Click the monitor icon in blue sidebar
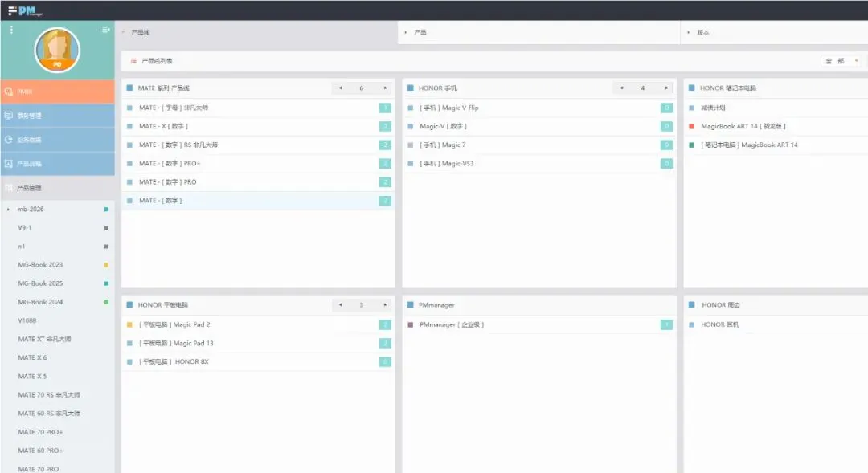Screen dimensions: 868x473 tap(8, 115)
